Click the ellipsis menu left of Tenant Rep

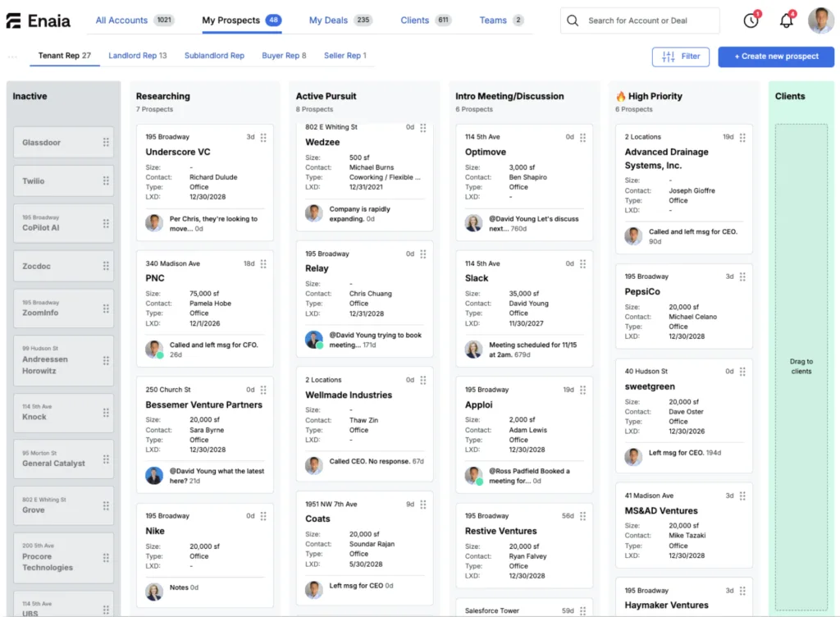(11, 55)
